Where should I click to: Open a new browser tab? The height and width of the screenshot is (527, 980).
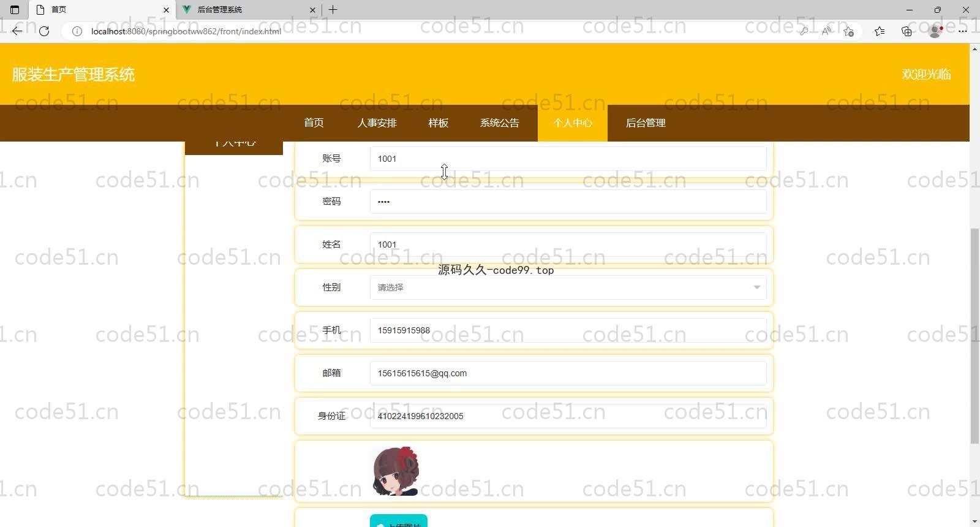click(333, 10)
